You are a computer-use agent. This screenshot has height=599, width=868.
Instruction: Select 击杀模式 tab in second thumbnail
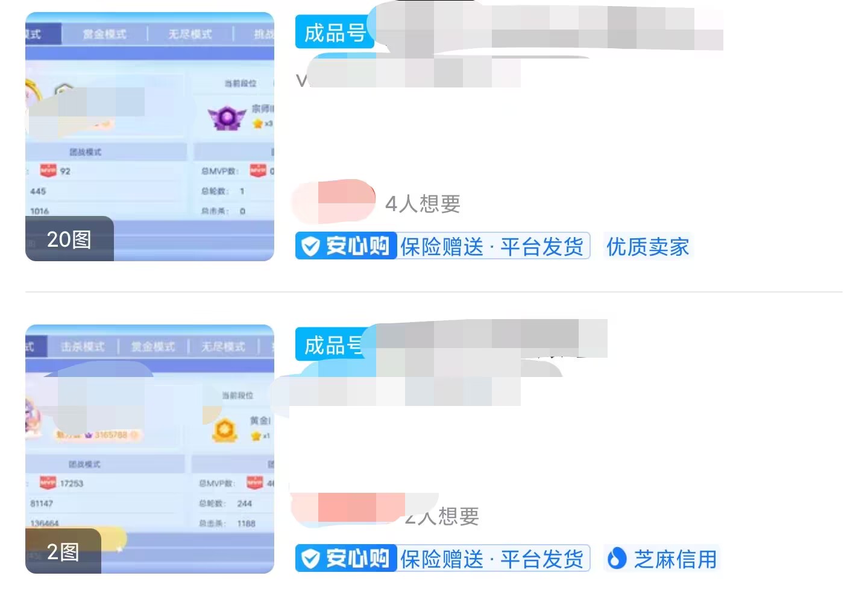pos(83,347)
